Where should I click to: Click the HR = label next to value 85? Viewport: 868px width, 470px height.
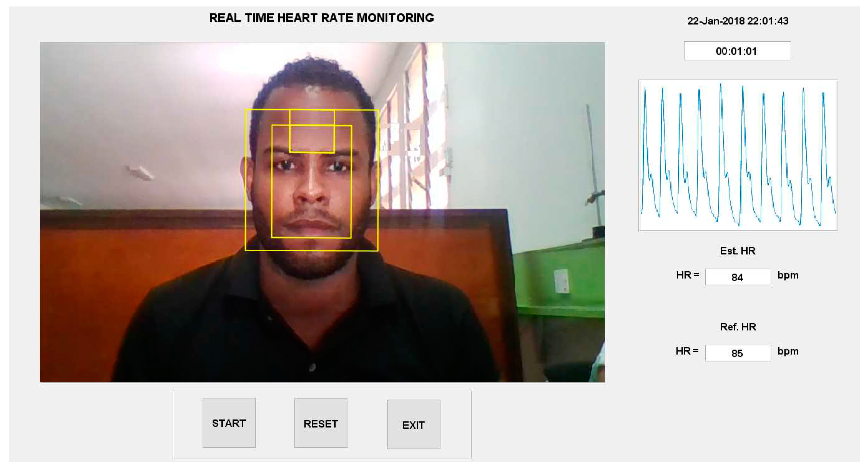pos(687,351)
